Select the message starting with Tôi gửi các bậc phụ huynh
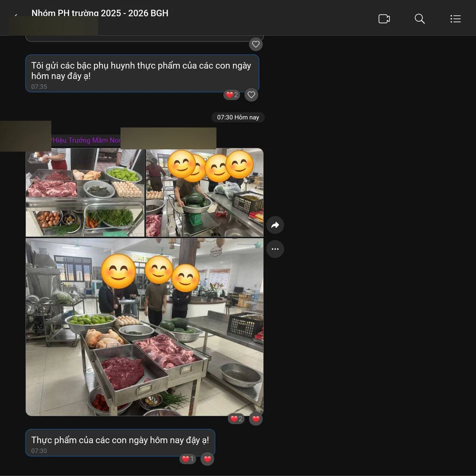Screen dimensions: 476x476 click(141, 71)
